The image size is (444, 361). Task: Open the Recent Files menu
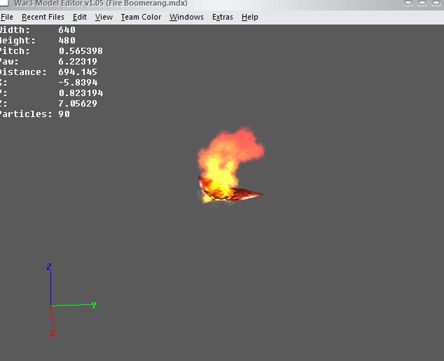coord(43,17)
